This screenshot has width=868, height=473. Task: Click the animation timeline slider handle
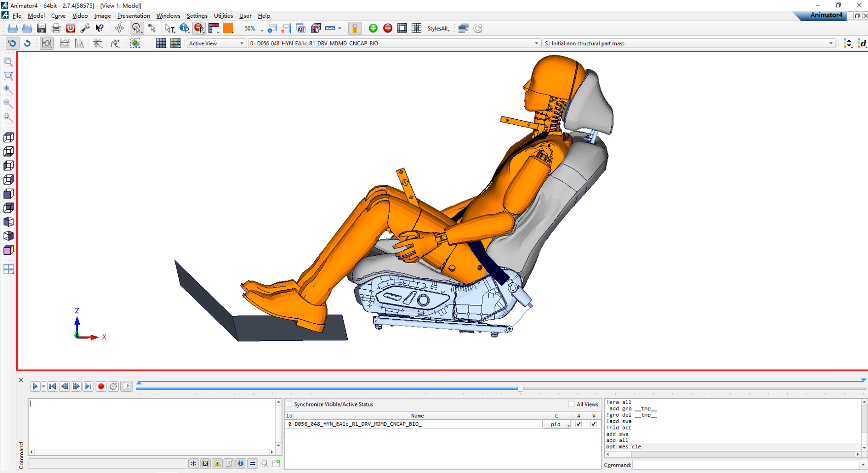520,389
